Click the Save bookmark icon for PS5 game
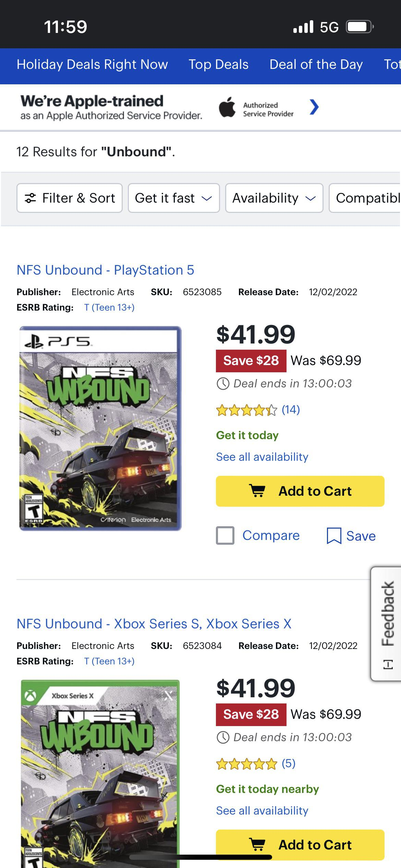The height and width of the screenshot is (868, 401). point(334,536)
